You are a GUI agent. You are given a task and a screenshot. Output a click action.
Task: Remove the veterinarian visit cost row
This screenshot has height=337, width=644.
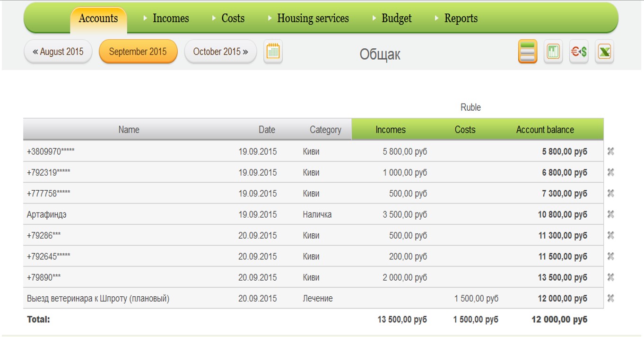coord(610,298)
